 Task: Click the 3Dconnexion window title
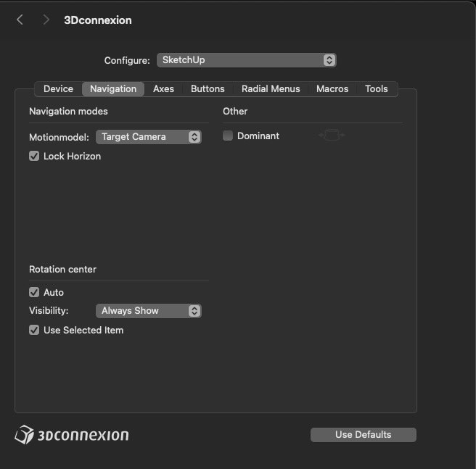coord(98,20)
